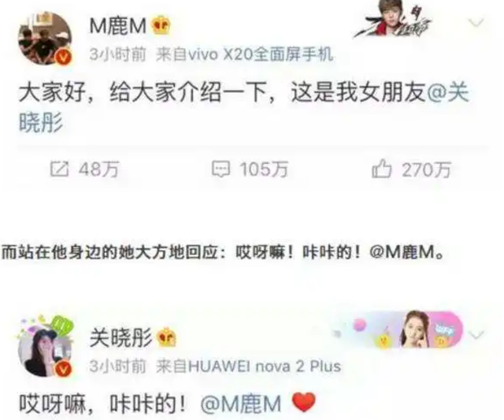
Task: Open the @M鹿M mention in 关晓彤's post
Action: point(241,403)
